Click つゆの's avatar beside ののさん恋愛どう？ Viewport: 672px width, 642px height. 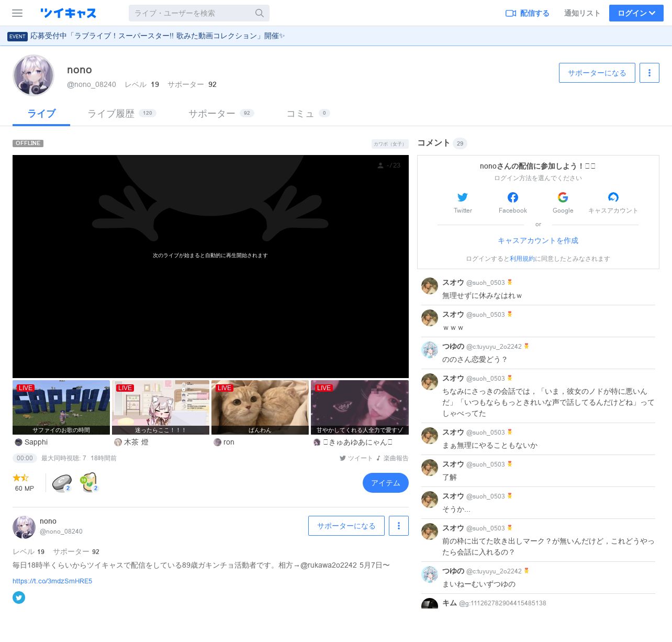coord(430,350)
